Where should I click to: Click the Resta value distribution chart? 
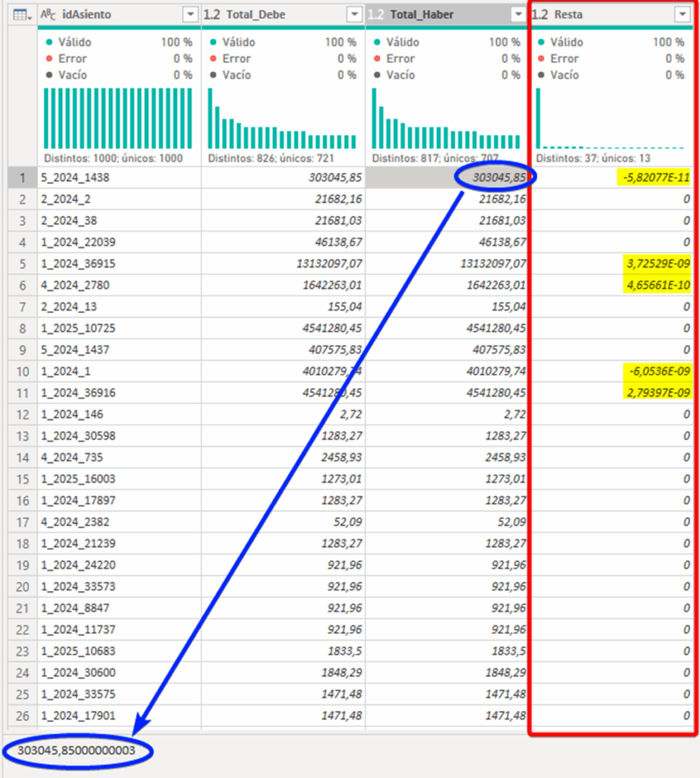[x=610, y=118]
